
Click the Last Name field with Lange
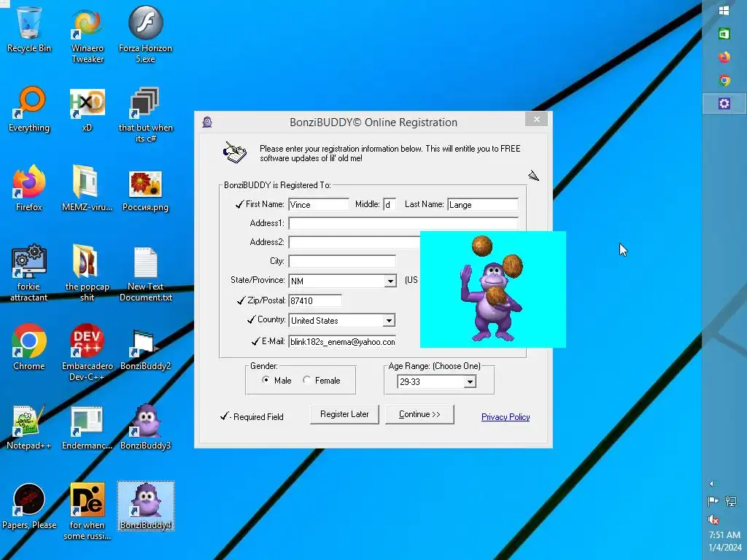[483, 205]
